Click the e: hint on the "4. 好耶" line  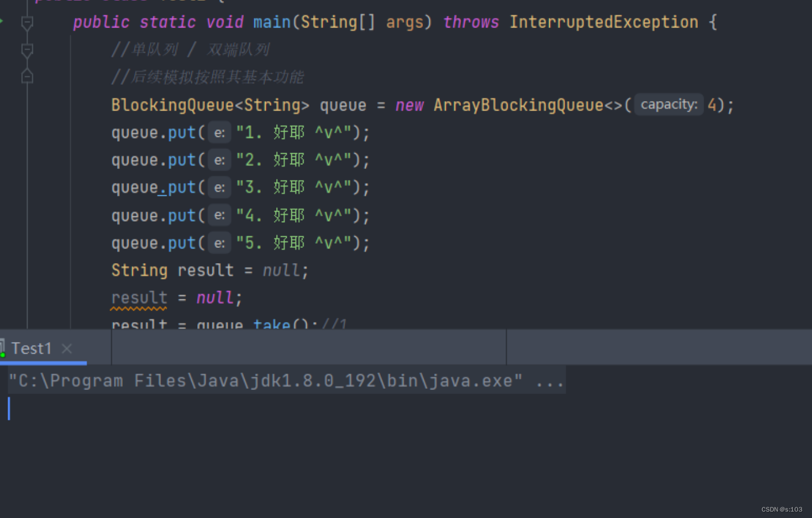point(219,215)
